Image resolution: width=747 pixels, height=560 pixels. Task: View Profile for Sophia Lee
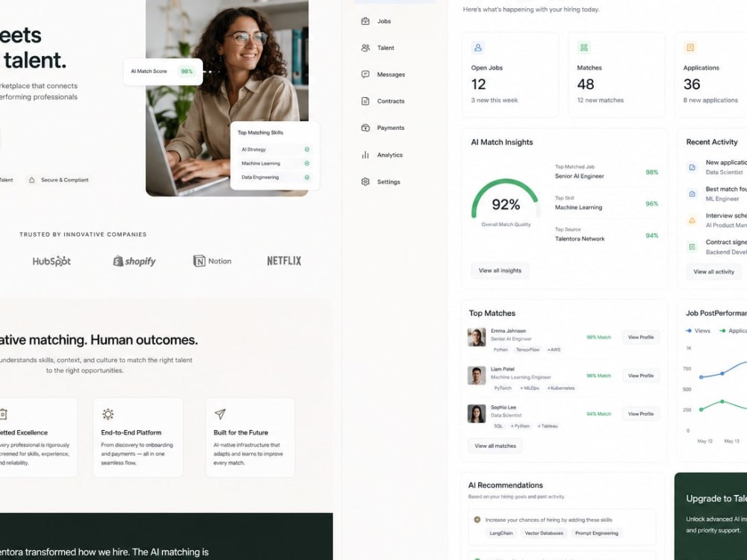(x=641, y=414)
